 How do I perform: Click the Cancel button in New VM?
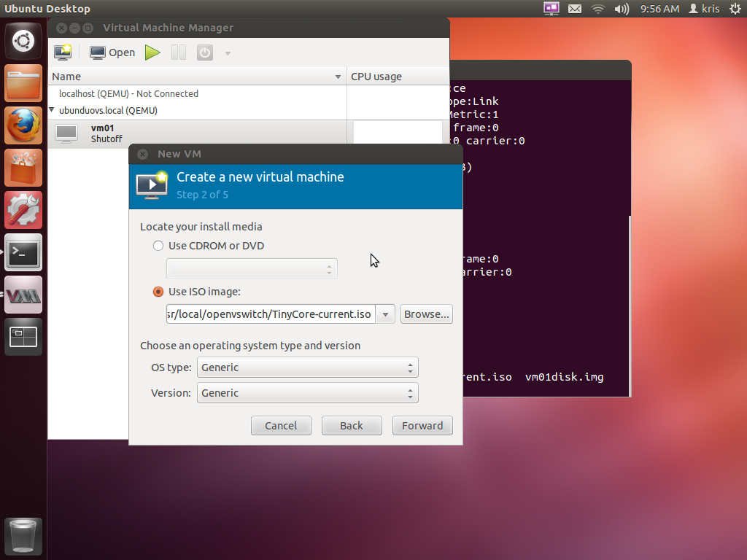(x=281, y=425)
